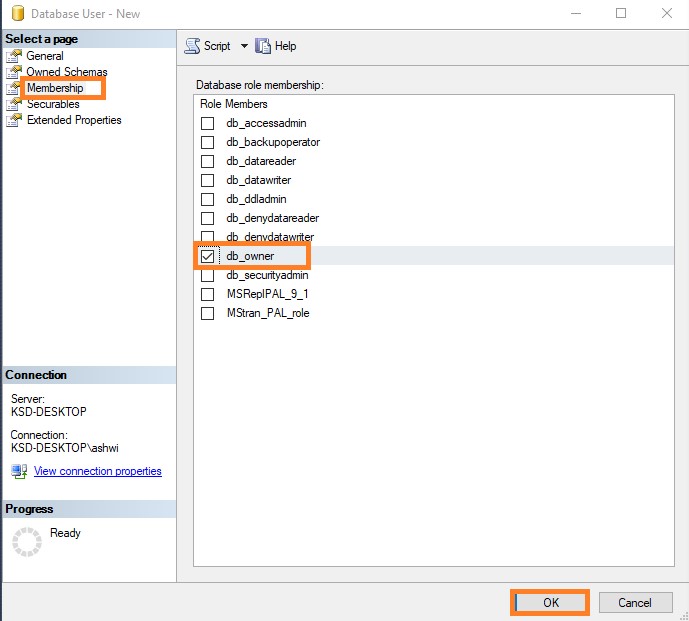Click the database icon in title bar
689x621 pixels.
[16, 14]
